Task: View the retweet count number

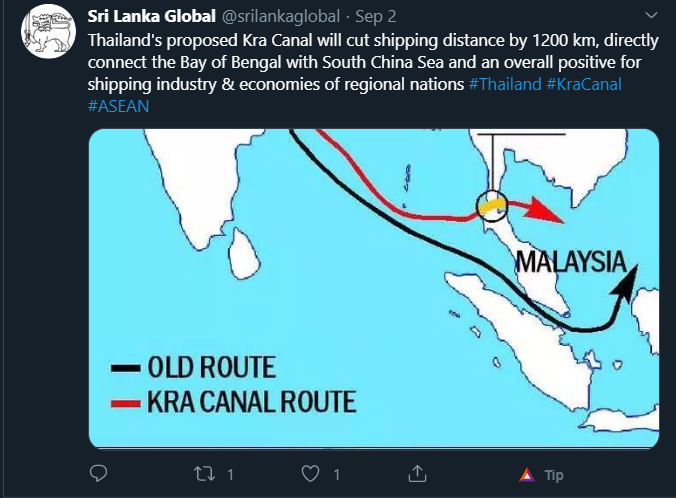Action: click(230, 475)
